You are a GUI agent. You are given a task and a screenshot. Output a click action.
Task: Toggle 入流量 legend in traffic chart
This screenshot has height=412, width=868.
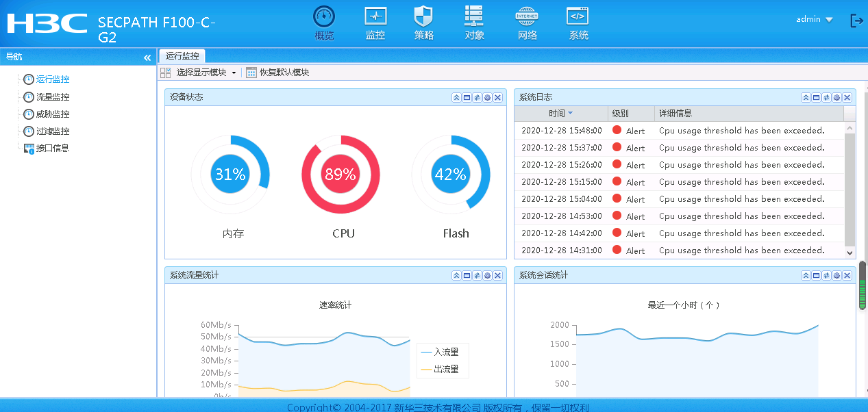pos(440,352)
